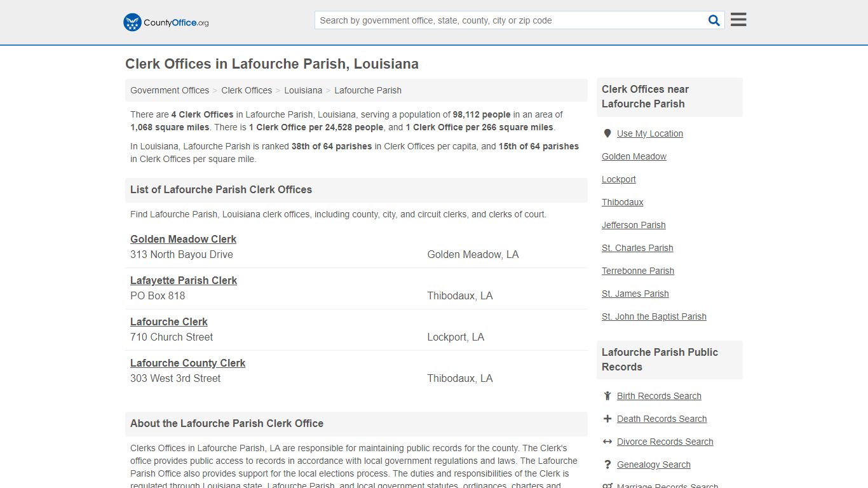
Task: Click PO Box 818 address text
Action: [x=158, y=295]
